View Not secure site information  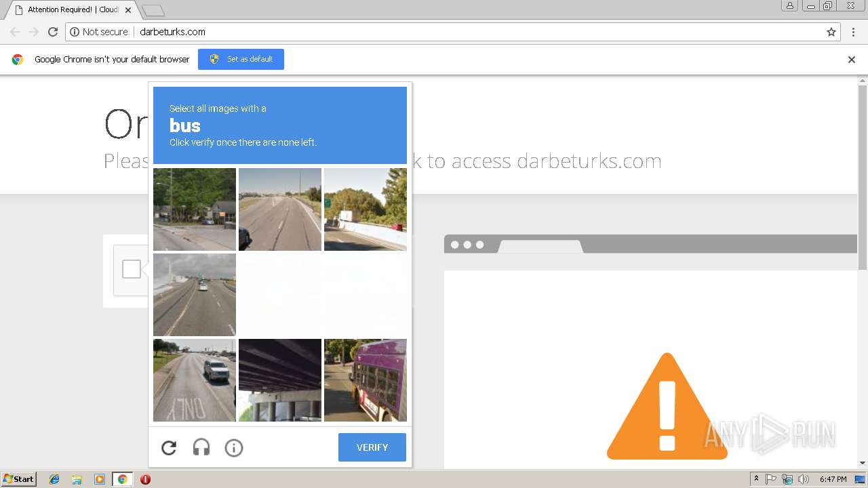click(x=98, y=32)
